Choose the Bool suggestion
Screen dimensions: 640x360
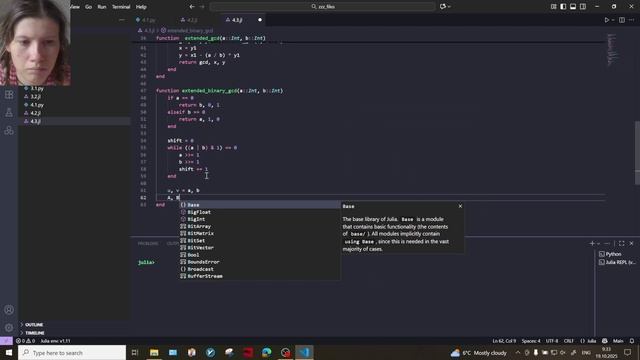(259, 255)
